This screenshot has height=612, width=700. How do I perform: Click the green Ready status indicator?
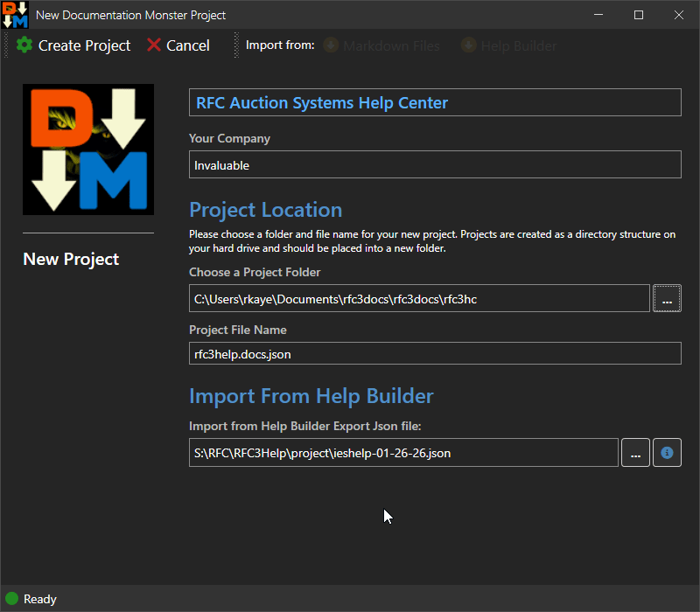click(x=12, y=599)
